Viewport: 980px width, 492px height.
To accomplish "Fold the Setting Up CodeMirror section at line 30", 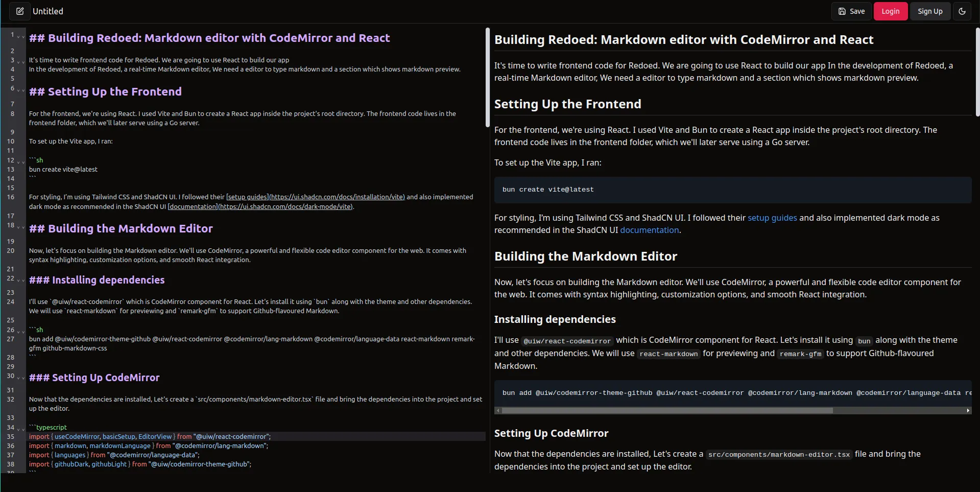I will (21, 378).
